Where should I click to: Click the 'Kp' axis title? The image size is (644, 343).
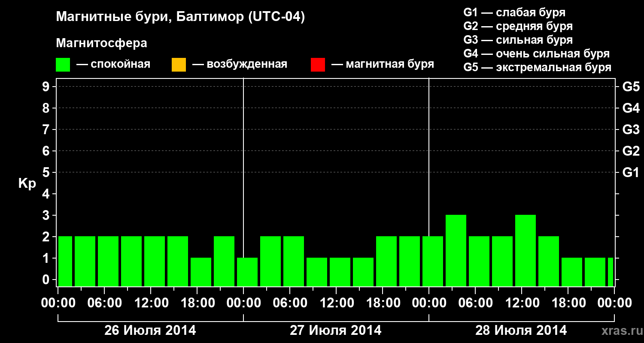[27, 184]
